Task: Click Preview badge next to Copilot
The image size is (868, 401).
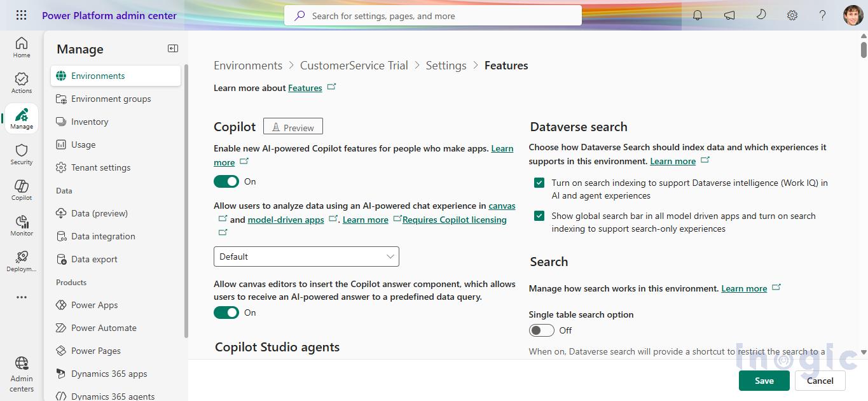Action: pos(293,127)
